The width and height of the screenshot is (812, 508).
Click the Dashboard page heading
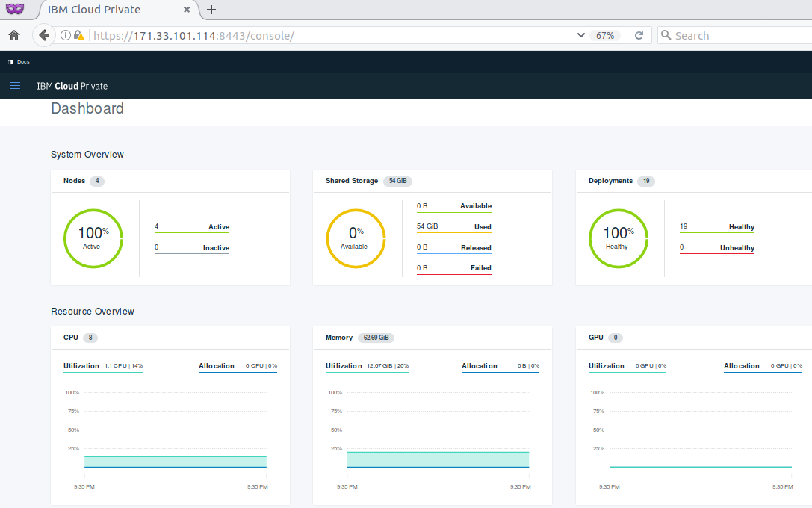pos(87,108)
